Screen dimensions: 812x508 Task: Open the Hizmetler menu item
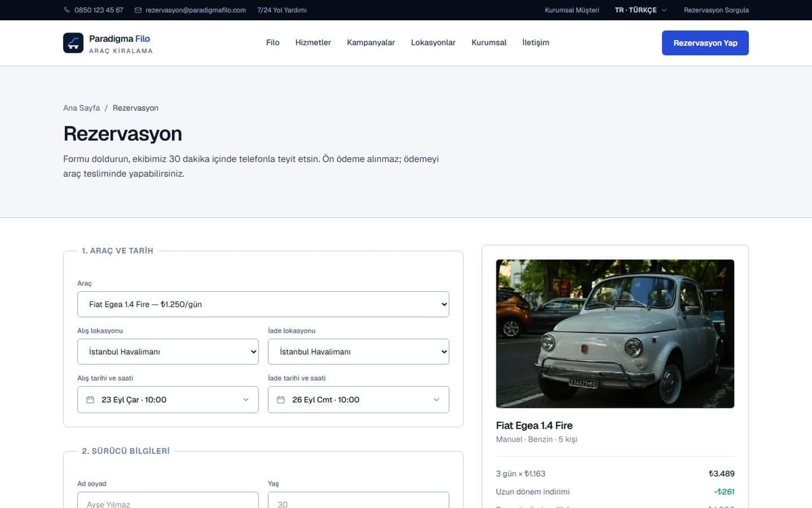(313, 43)
